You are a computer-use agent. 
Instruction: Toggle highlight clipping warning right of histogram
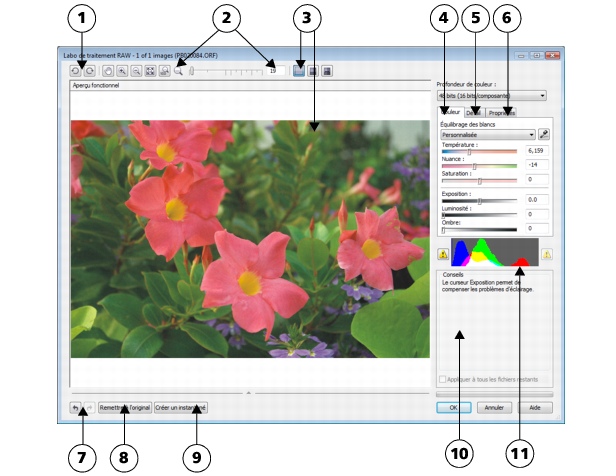(x=546, y=254)
